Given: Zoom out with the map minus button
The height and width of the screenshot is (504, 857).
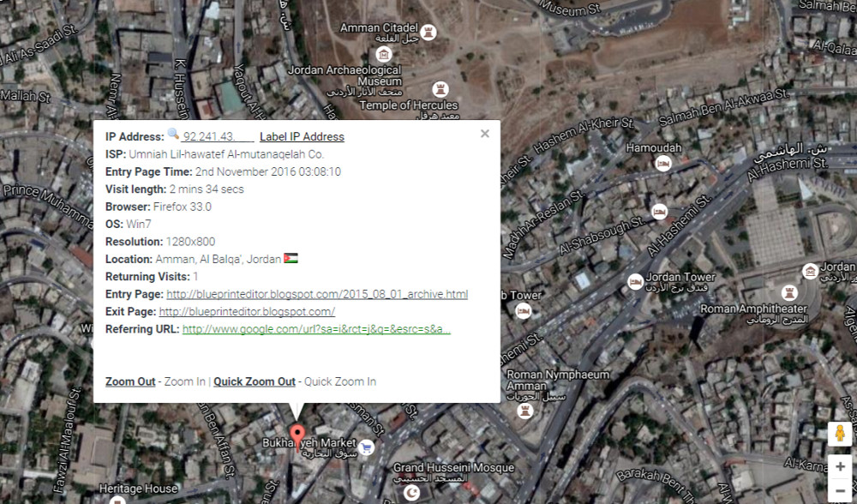Looking at the screenshot, I should (840, 491).
